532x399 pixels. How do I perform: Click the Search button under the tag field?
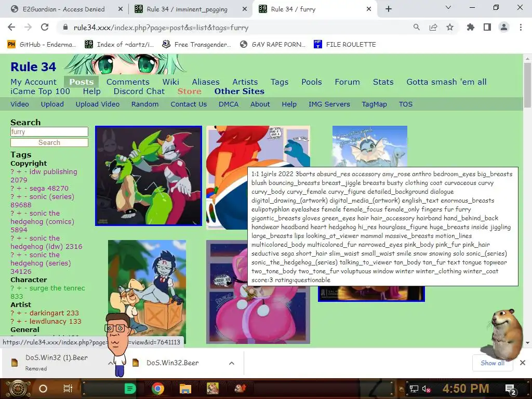pos(49,142)
